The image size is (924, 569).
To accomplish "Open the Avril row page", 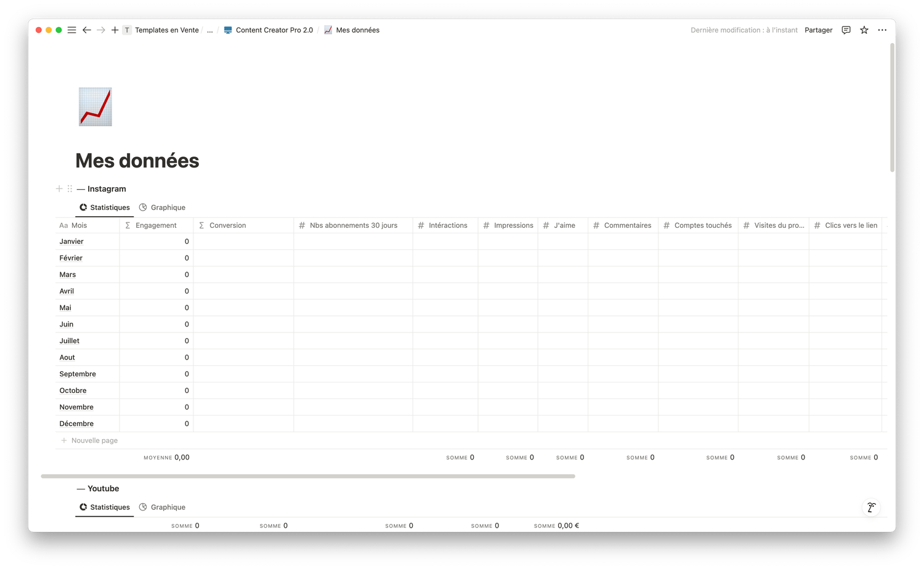I will (x=67, y=291).
